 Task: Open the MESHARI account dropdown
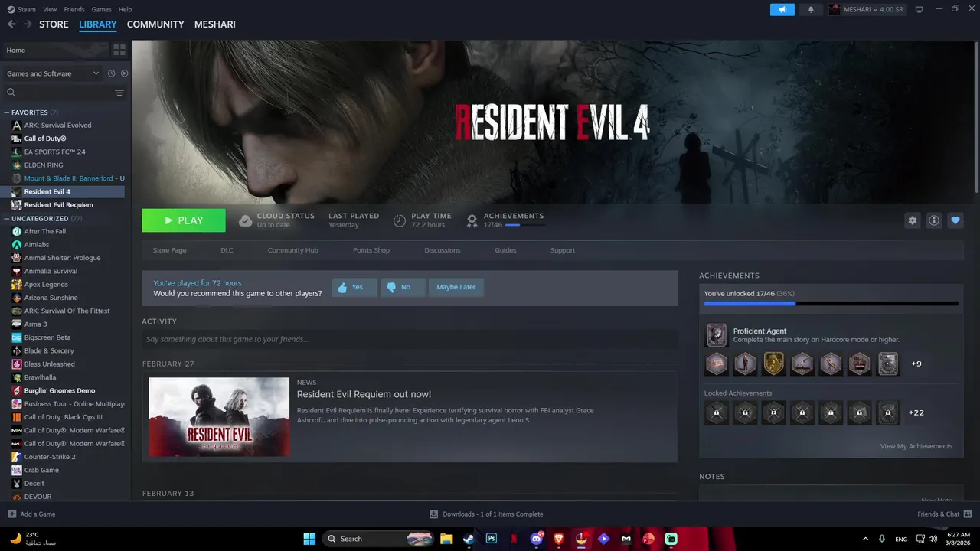coord(867,9)
